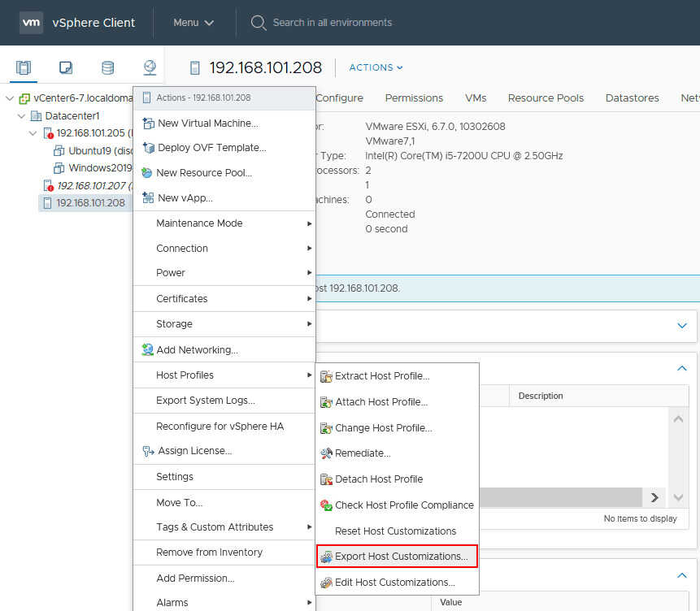Click Deploy OVF Template icon

pyautogui.click(x=148, y=148)
